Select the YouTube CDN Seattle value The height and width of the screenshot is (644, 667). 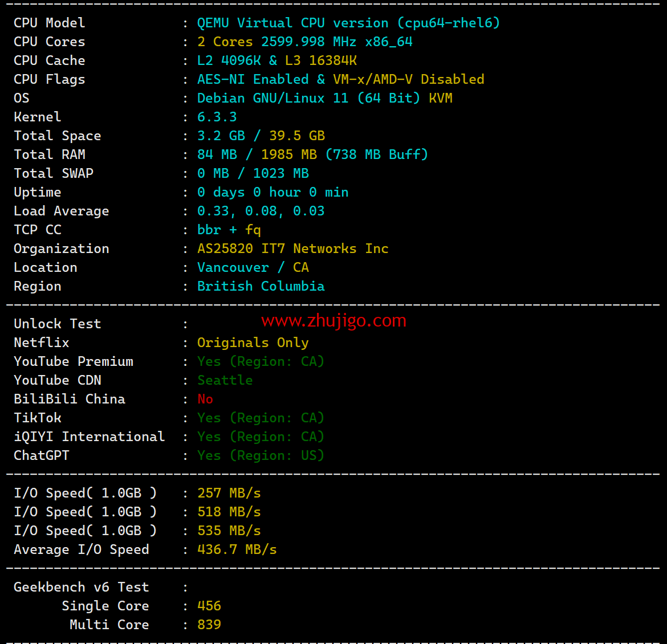point(225,380)
